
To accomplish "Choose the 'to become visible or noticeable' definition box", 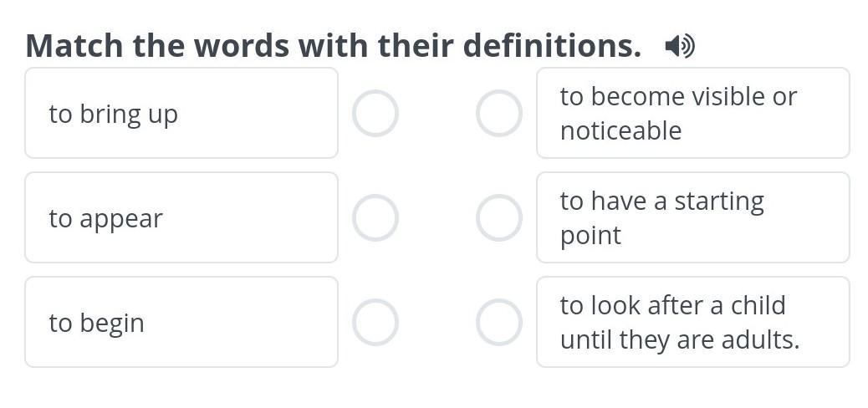I will click(x=692, y=114).
